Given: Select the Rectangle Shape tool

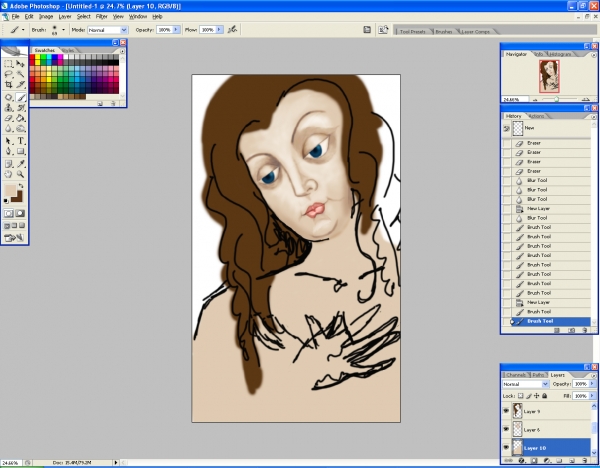Looking at the screenshot, I should (x=21, y=152).
